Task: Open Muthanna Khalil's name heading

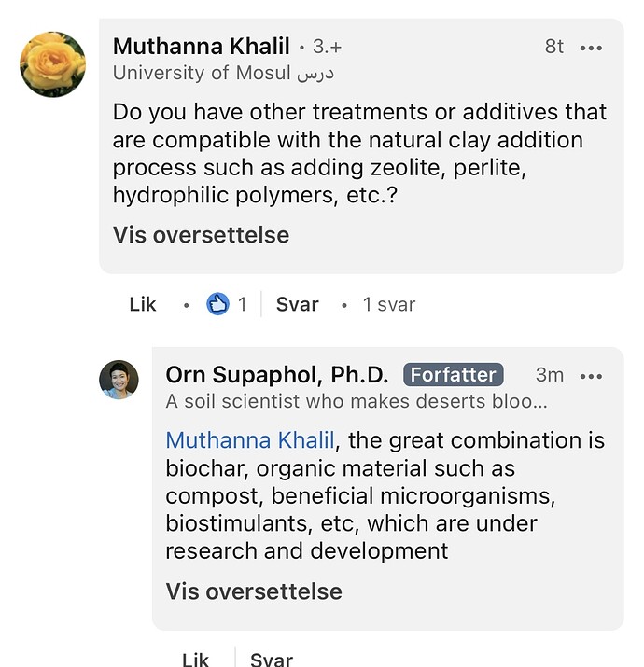Action: tap(201, 46)
